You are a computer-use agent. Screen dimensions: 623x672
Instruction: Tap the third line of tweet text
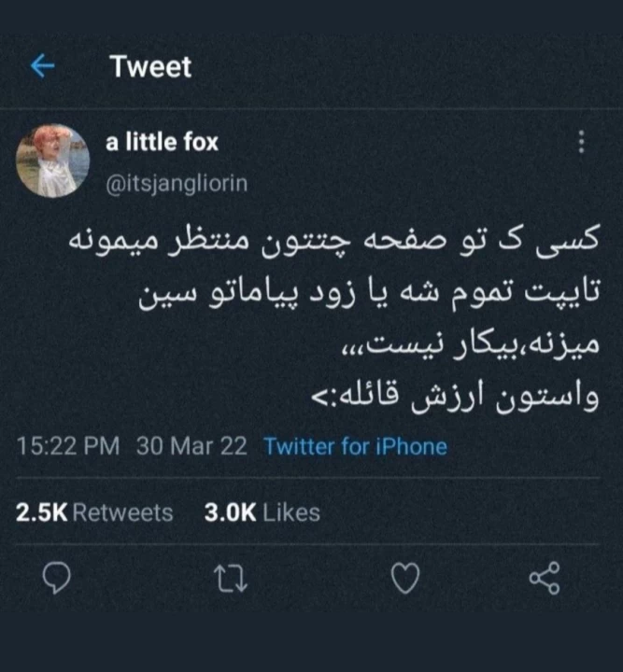click(x=470, y=345)
